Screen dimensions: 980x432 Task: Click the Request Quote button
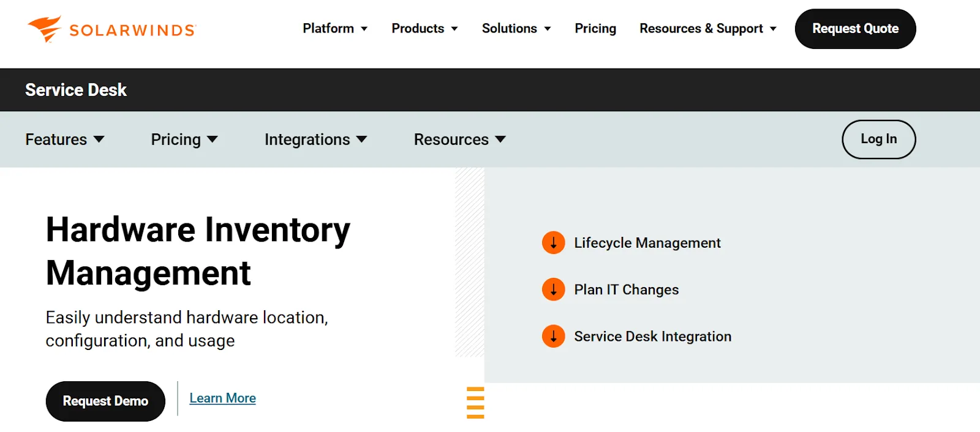[855, 29]
